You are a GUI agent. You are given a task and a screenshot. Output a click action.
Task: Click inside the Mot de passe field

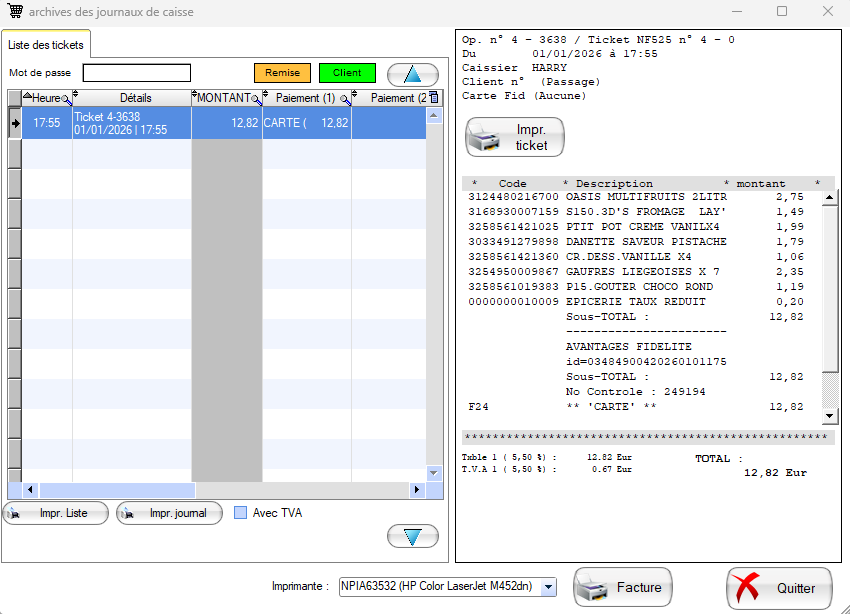pos(136,73)
